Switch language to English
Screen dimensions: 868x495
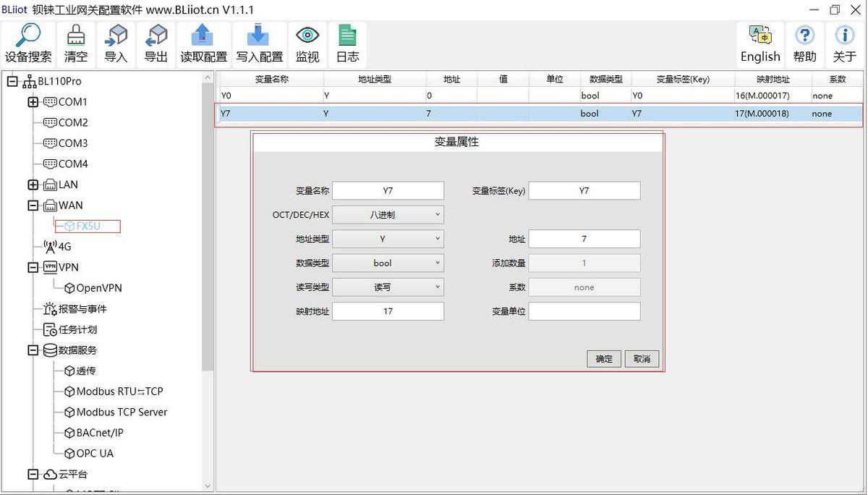(x=760, y=36)
